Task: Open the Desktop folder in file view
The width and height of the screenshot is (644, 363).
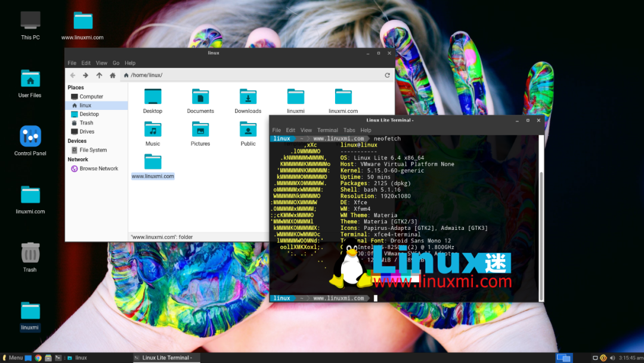Action: click(x=153, y=101)
